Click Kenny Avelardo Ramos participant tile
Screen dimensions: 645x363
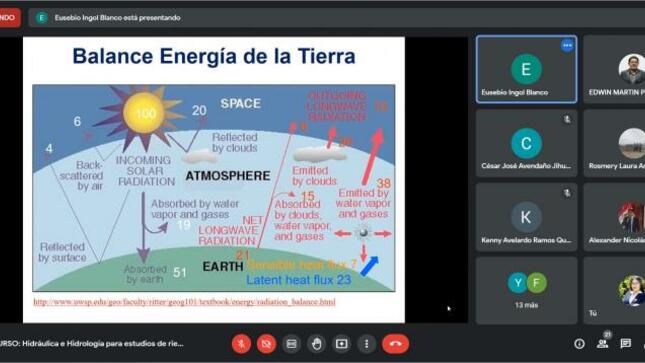527,216
